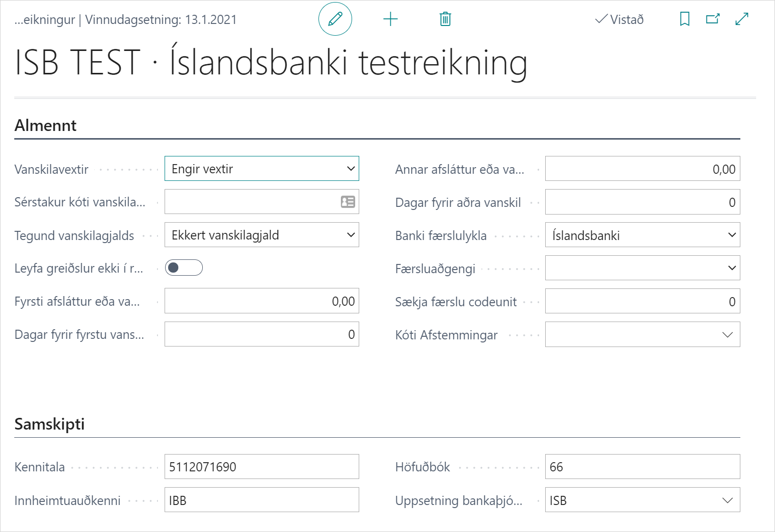Click the Sækja færslu codeunit label
This screenshot has width=775, height=532.
[x=456, y=302]
